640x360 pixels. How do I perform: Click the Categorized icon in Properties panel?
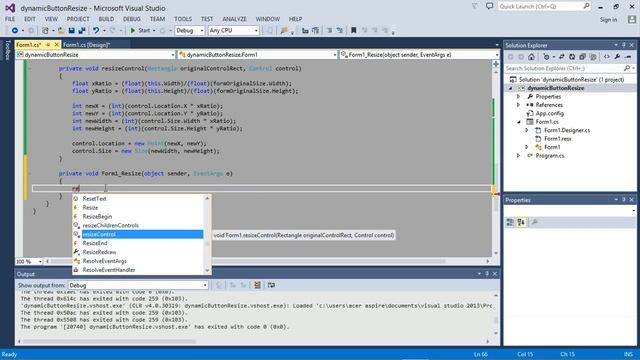coord(510,222)
